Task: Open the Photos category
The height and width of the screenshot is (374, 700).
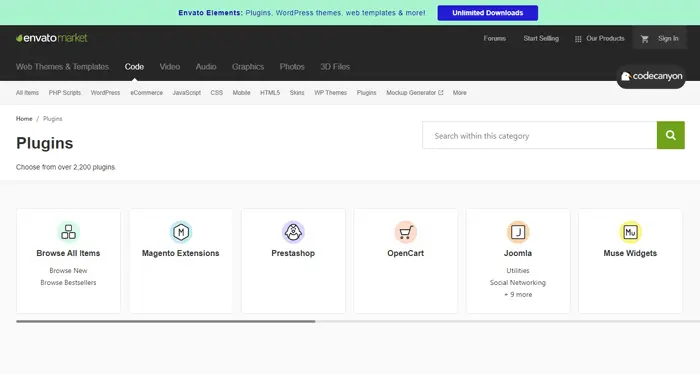Action: point(292,66)
